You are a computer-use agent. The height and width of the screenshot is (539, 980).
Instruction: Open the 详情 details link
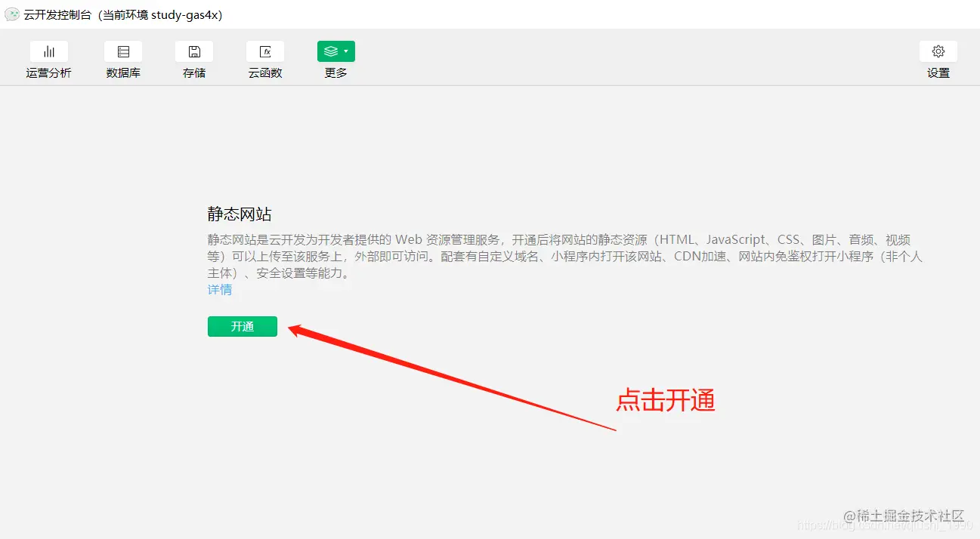[x=220, y=290]
